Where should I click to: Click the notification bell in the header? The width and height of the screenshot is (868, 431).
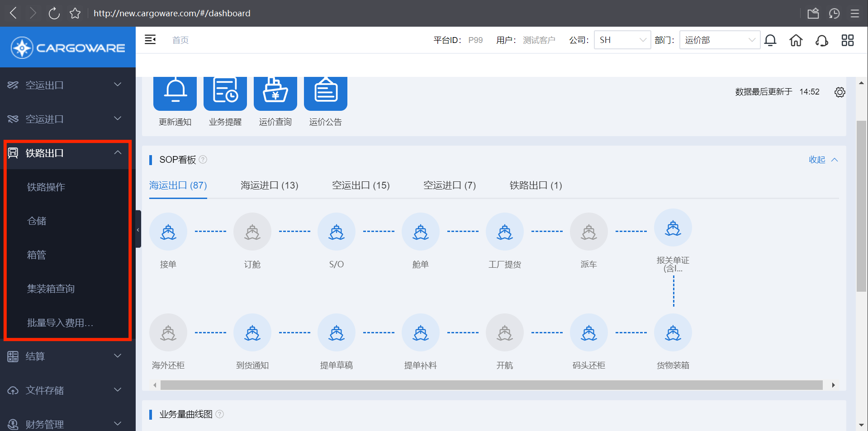coord(770,40)
